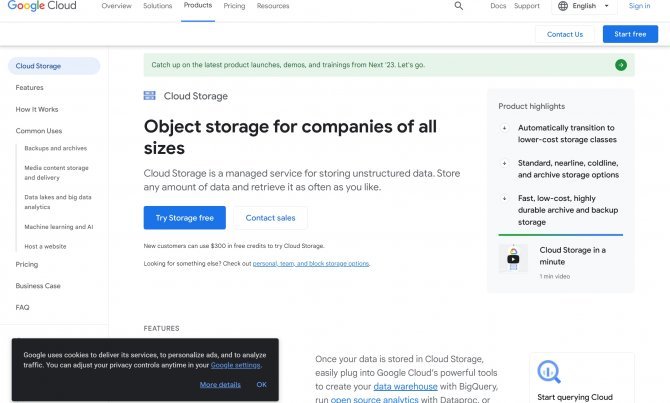Click the Next '23 'Let's go' banner text
Viewport: 670px width, 403px height.
[x=288, y=65]
